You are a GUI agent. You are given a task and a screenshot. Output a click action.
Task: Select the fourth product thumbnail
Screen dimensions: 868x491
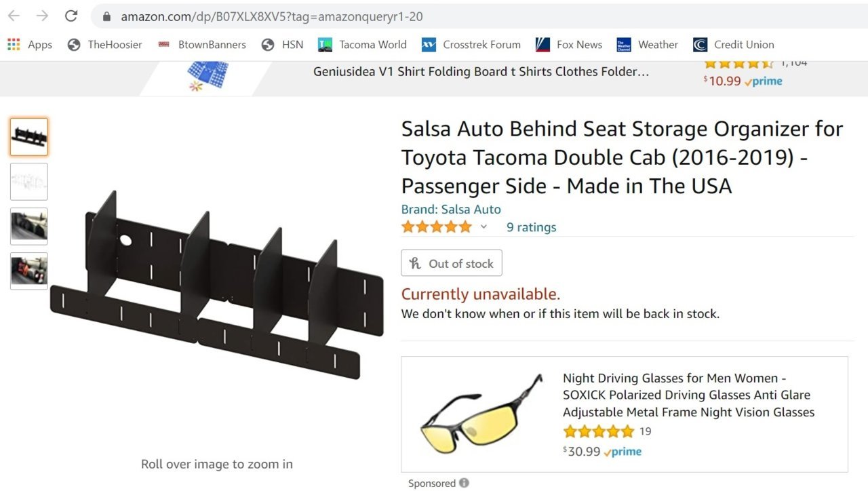coord(29,271)
